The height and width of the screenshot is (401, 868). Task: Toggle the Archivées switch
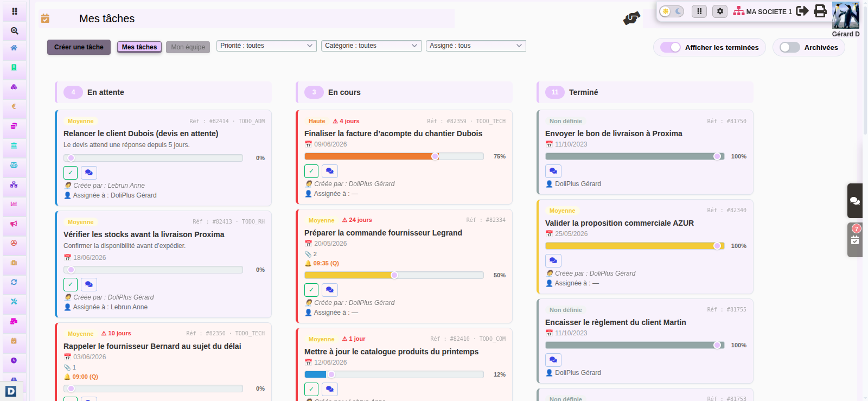pyautogui.click(x=790, y=47)
